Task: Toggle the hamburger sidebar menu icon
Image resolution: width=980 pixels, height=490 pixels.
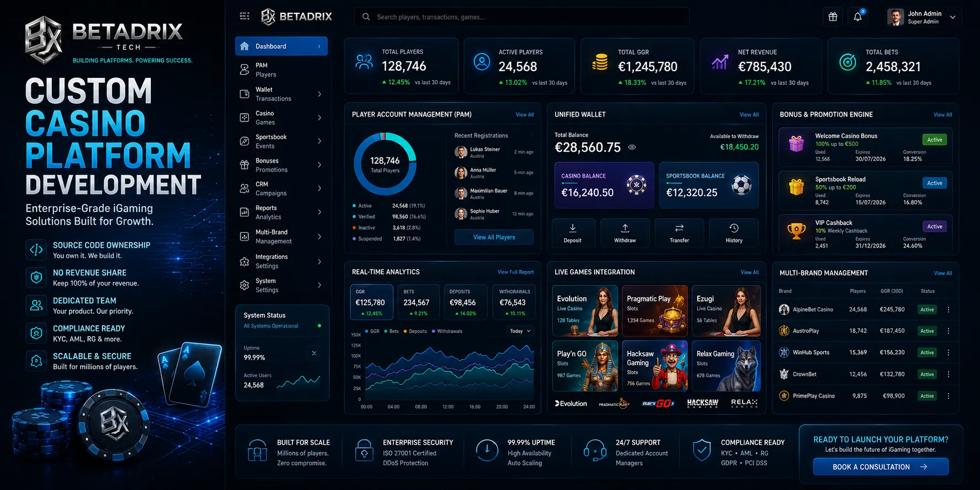Action: click(x=245, y=17)
